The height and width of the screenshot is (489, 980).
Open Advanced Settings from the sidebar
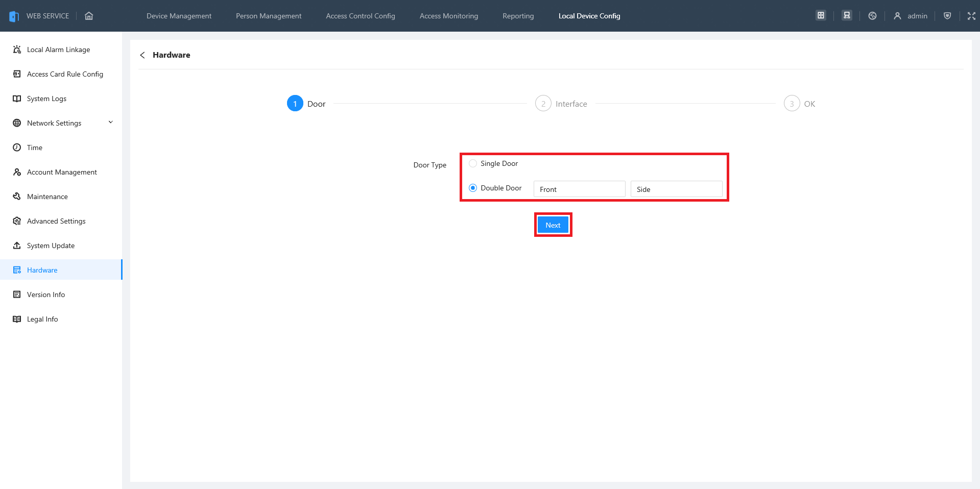[56, 221]
